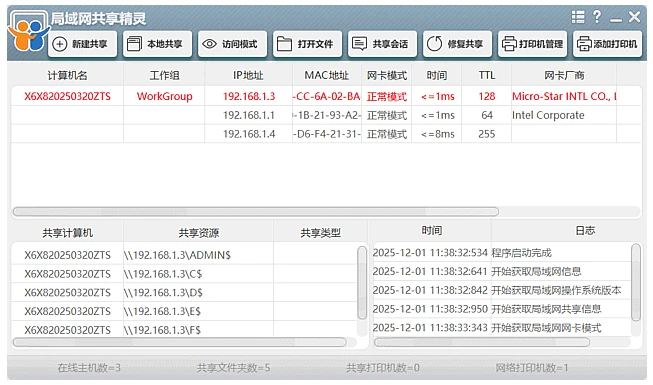This screenshot has width=653, height=385.
Task: Open the 本地共享 local shares
Action: point(157,44)
